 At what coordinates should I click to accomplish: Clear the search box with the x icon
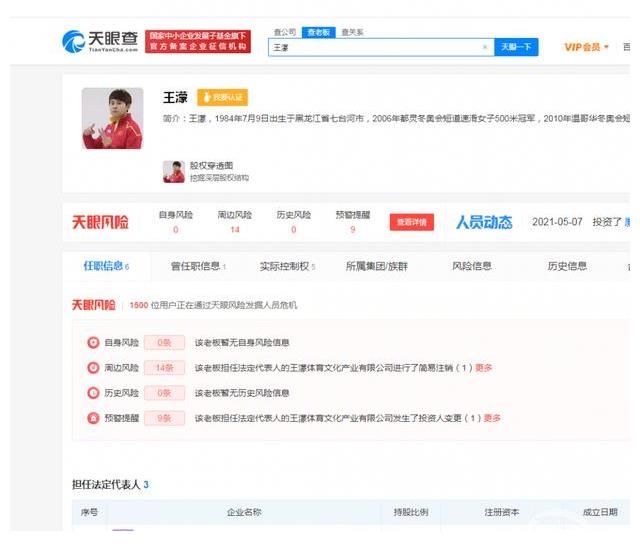click(x=485, y=47)
